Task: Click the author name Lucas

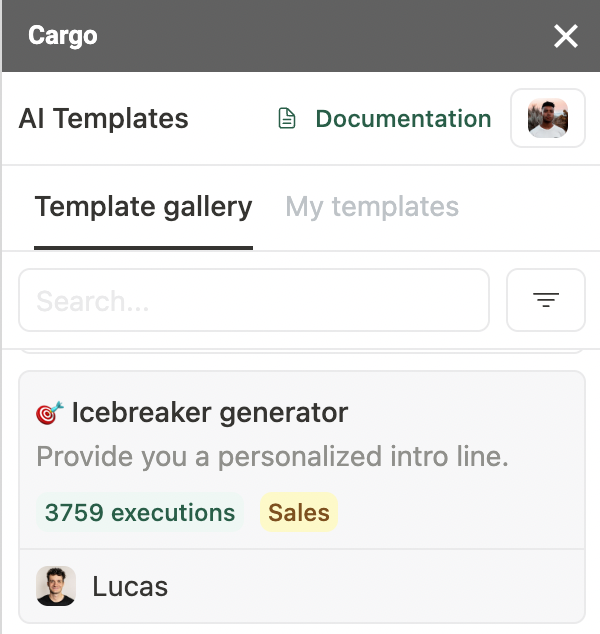Action: coord(130,586)
